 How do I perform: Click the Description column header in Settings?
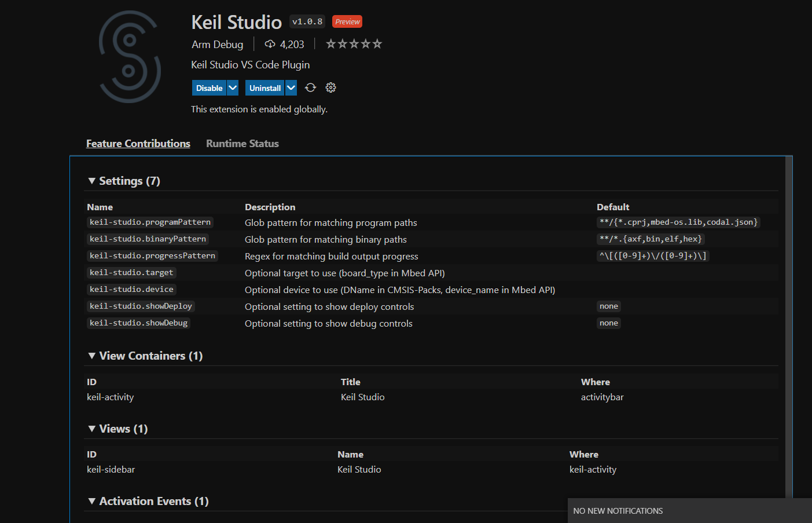[x=270, y=207]
